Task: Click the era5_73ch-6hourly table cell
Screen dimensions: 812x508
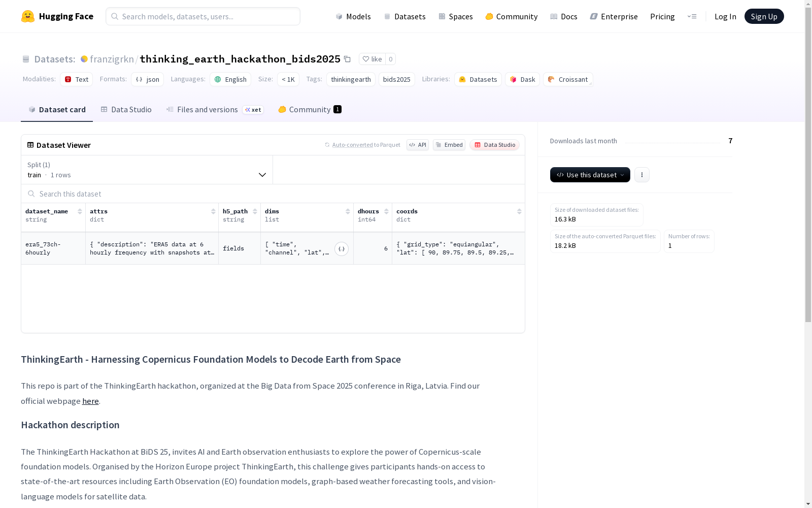Action: click(53, 248)
